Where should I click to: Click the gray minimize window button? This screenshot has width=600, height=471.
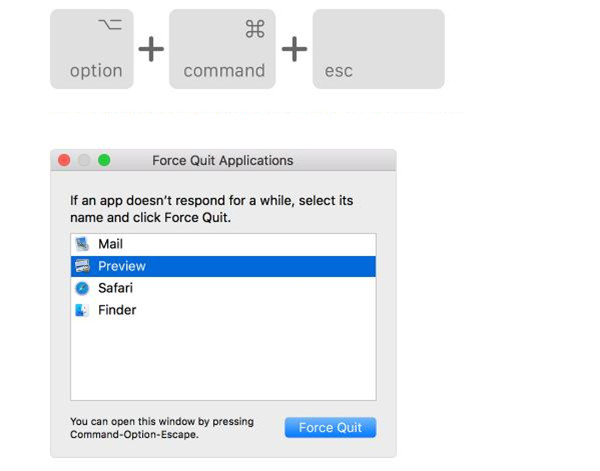(x=84, y=160)
